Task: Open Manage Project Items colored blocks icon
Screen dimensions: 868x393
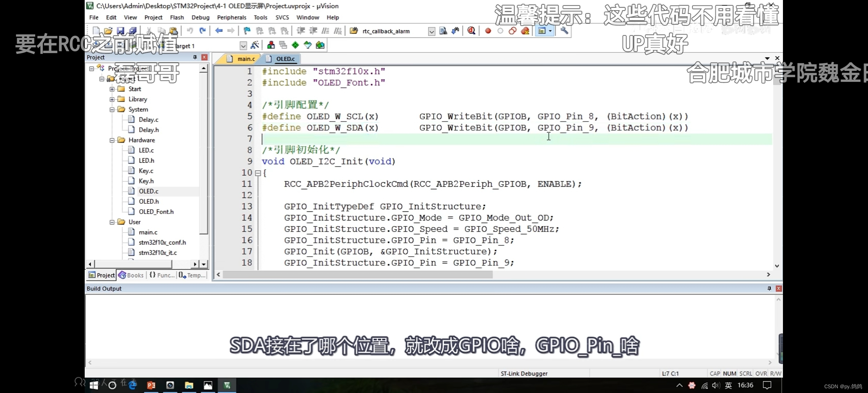Action: (x=271, y=45)
